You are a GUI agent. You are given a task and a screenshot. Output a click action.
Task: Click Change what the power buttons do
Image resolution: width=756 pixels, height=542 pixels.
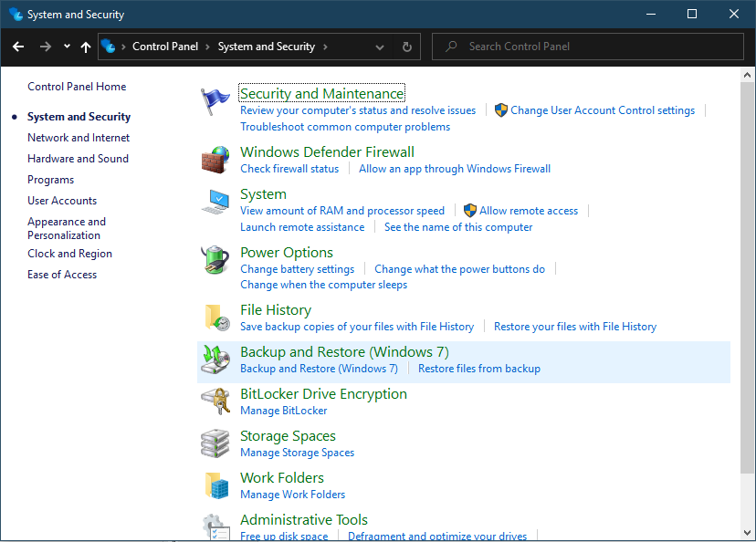pyautogui.click(x=460, y=269)
